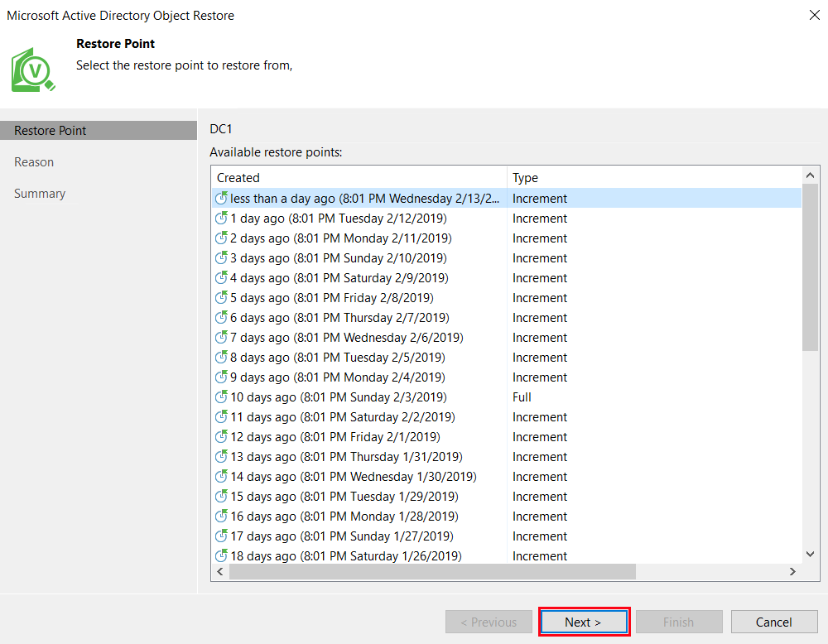Click restore point icon for 18 days ago row

click(221, 556)
